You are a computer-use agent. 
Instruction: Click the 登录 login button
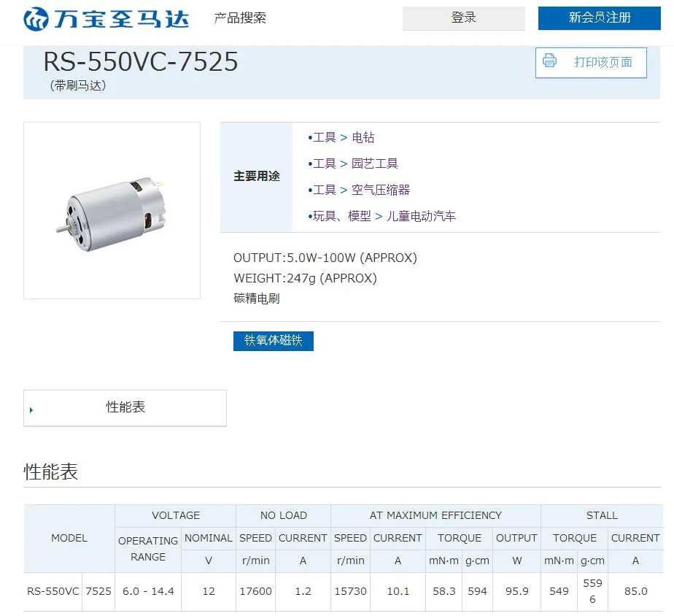(x=463, y=18)
